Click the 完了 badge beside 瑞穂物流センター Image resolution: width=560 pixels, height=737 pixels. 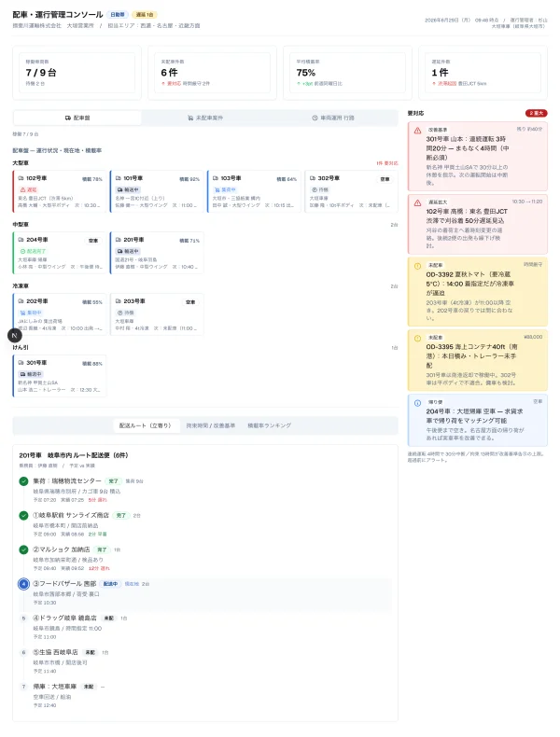(113, 481)
